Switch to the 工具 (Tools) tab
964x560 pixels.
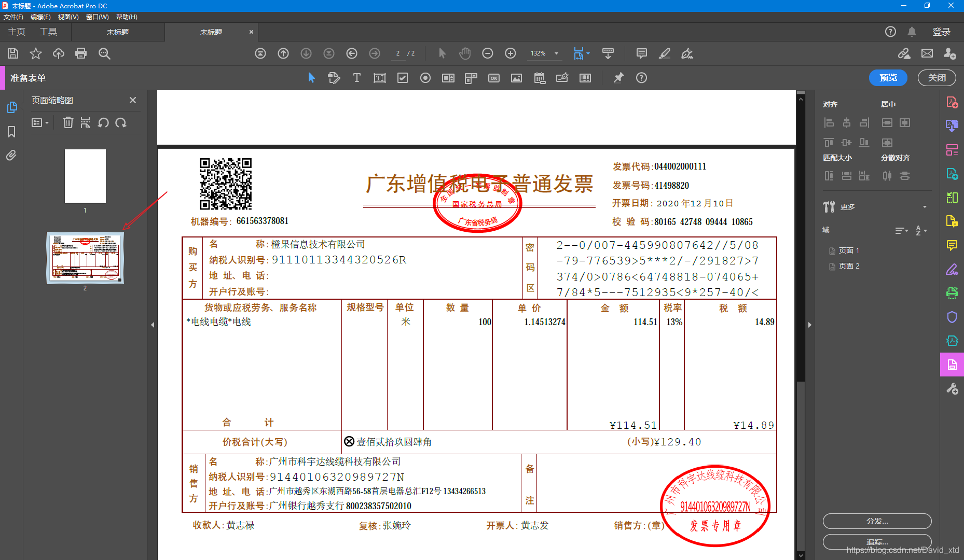tap(48, 32)
